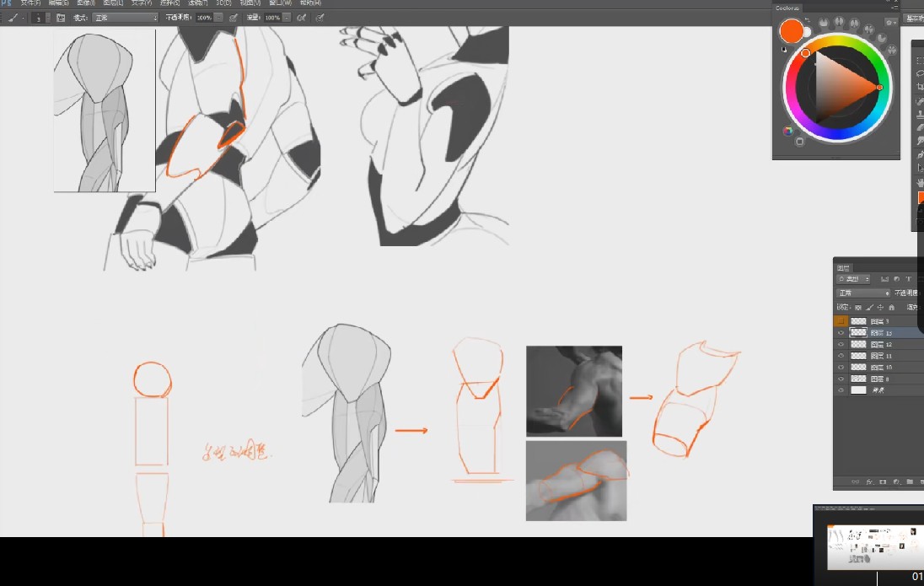Open the 图层(L) menu
The image size is (924, 586).
point(113,3)
